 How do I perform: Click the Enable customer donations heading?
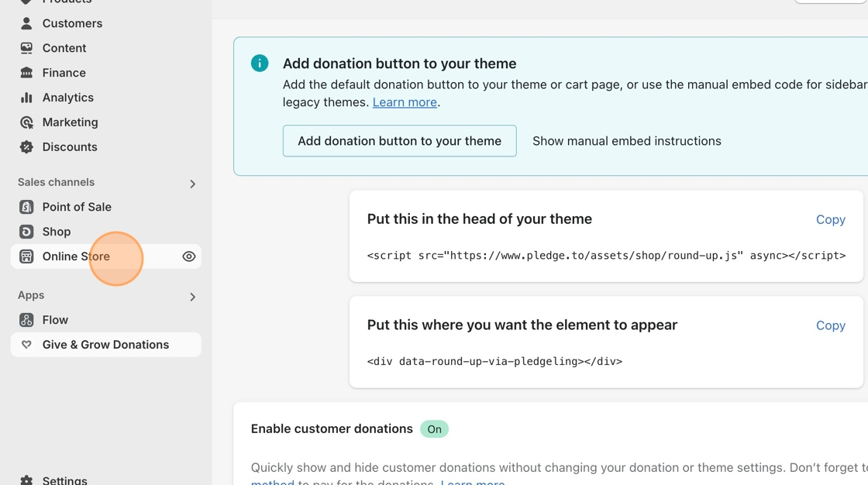point(332,428)
